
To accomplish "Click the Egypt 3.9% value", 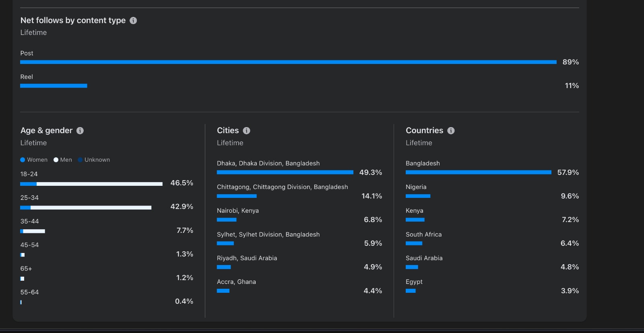I will coord(570,291).
